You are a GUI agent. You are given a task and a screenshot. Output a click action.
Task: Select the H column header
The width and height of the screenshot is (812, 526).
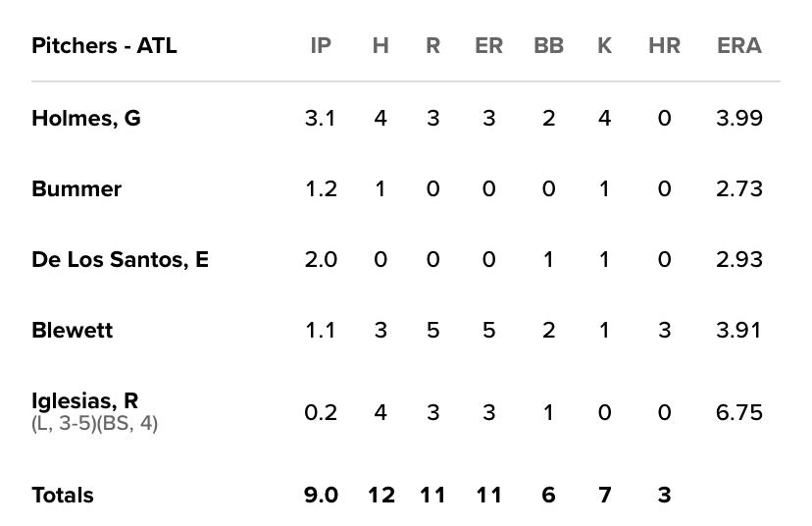[381, 45]
